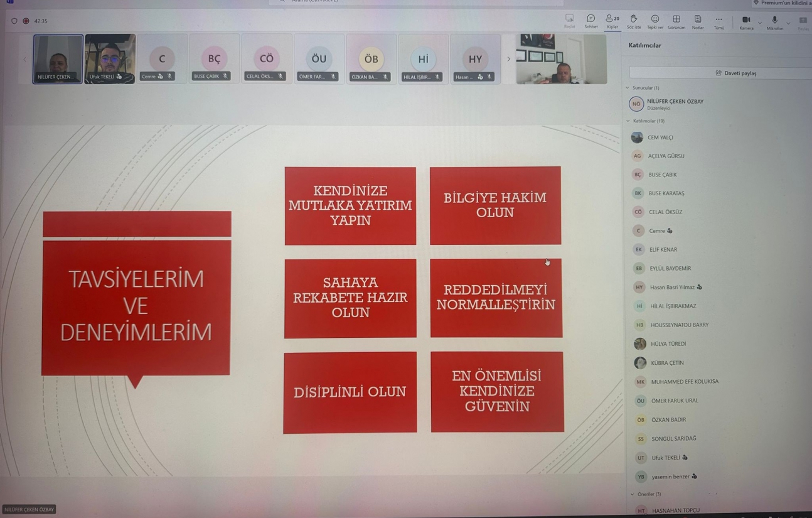812x518 pixels.
Task: Toggle the Kamera on or off
Action: click(745, 21)
